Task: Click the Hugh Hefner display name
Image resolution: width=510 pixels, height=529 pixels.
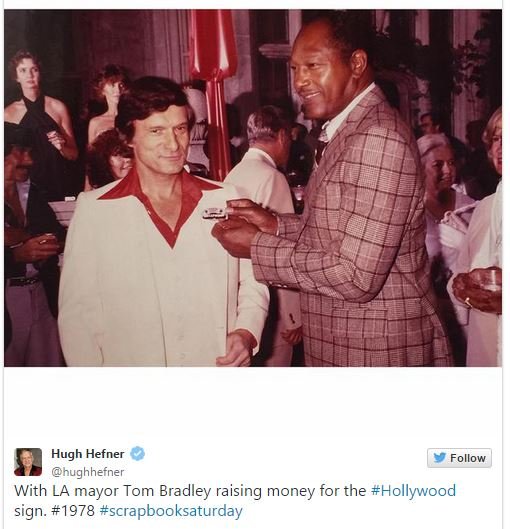Action: 88,454
